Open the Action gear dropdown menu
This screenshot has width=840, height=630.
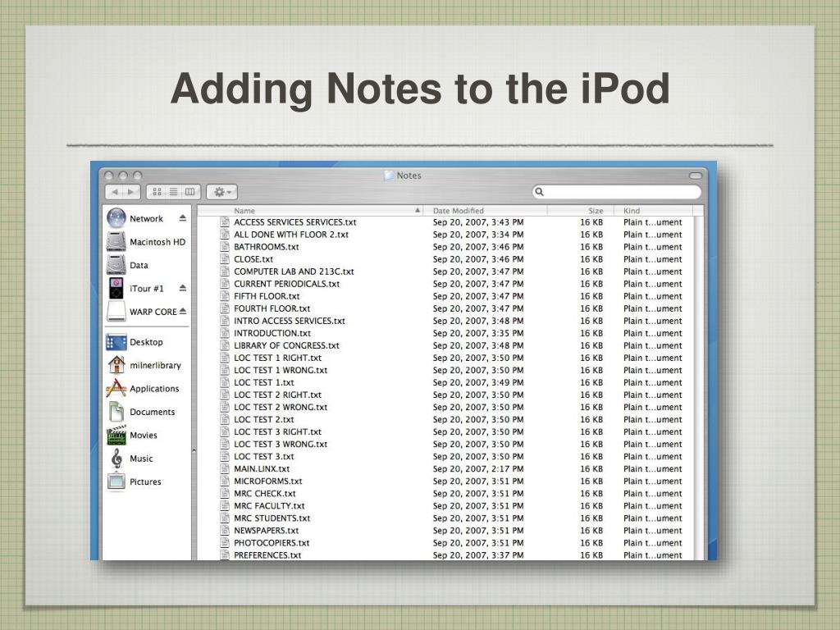pyautogui.click(x=221, y=192)
